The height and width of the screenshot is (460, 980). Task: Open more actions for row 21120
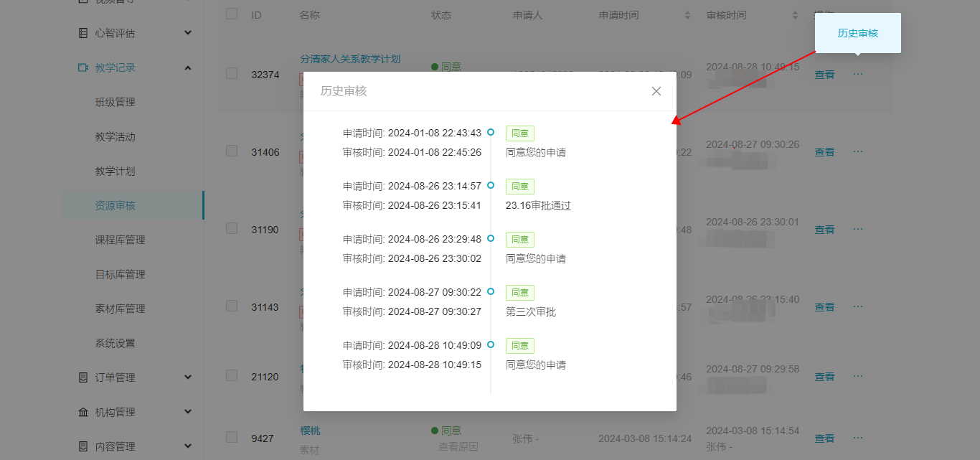coord(858,376)
